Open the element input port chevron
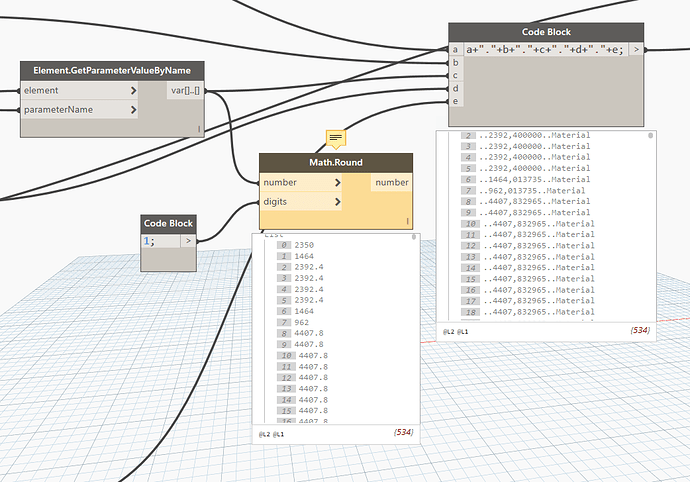Viewport: 690px width, 482px height. [133, 92]
